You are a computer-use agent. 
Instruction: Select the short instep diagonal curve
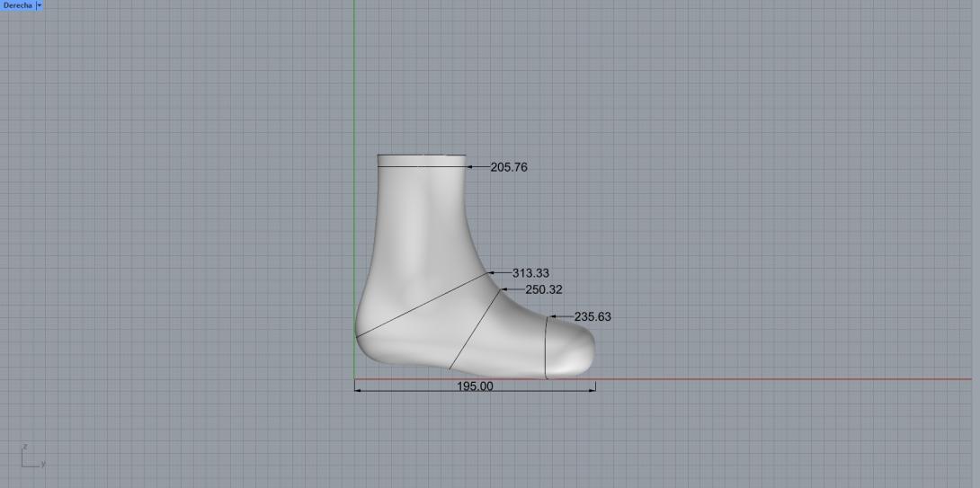click(x=474, y=330)
